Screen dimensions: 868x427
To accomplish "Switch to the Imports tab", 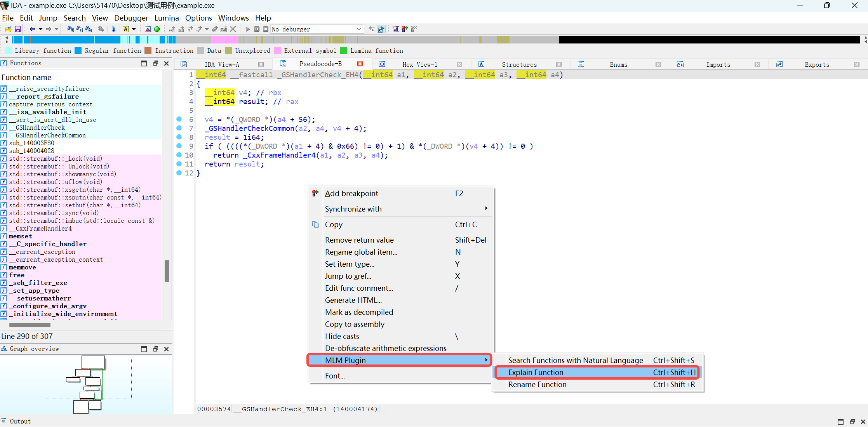I will pyautogui.click(x=718, y=64).
